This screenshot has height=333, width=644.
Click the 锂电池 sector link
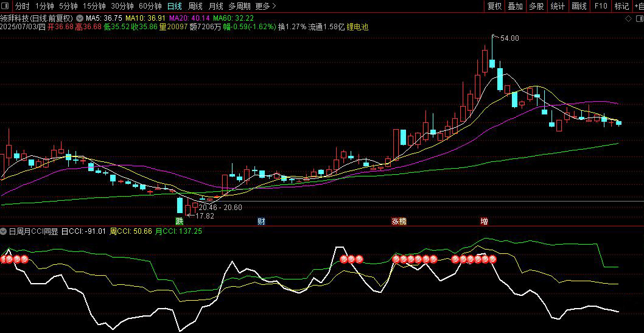[357, 27]
